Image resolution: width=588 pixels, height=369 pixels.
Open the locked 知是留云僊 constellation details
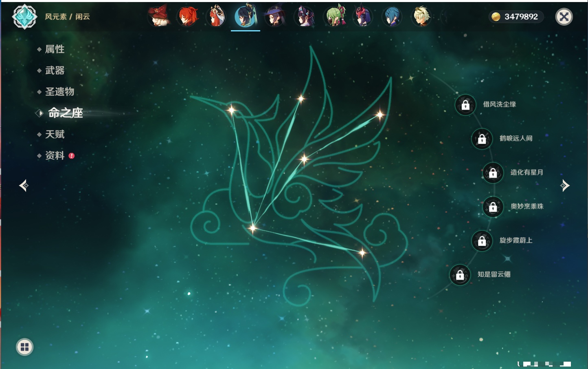click(x=460, y=275)
